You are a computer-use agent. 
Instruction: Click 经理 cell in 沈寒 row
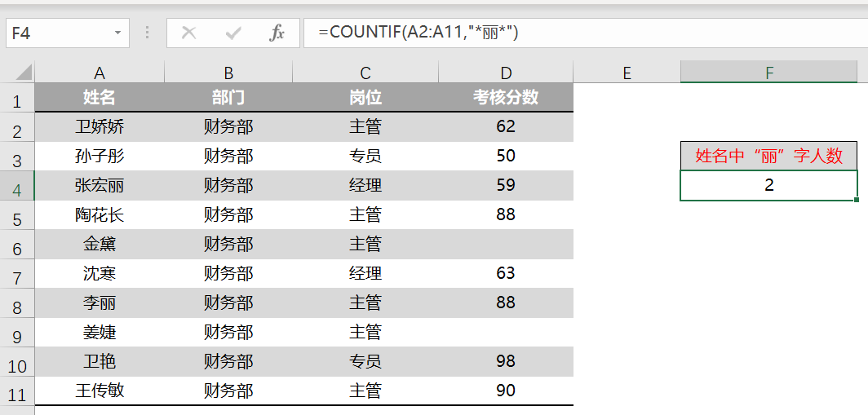coord(365,273)
